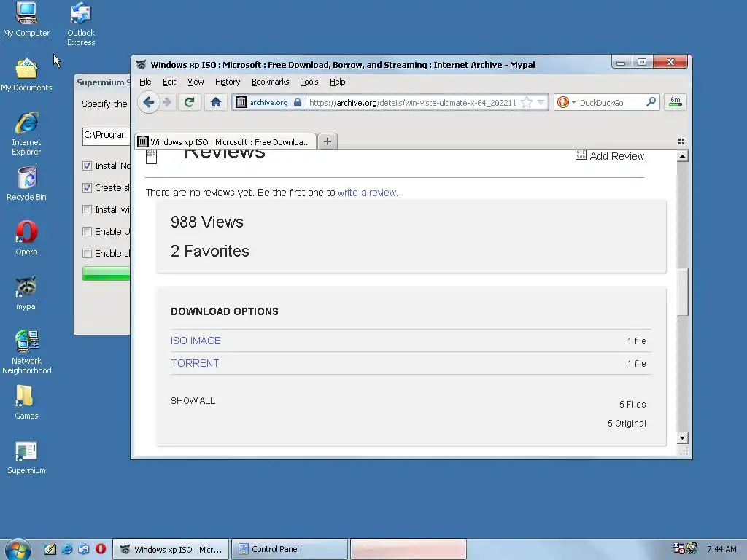Switch to Windows xp ISO taskbar button
This screenshot has height=560, width=747.
pos(171,549)
